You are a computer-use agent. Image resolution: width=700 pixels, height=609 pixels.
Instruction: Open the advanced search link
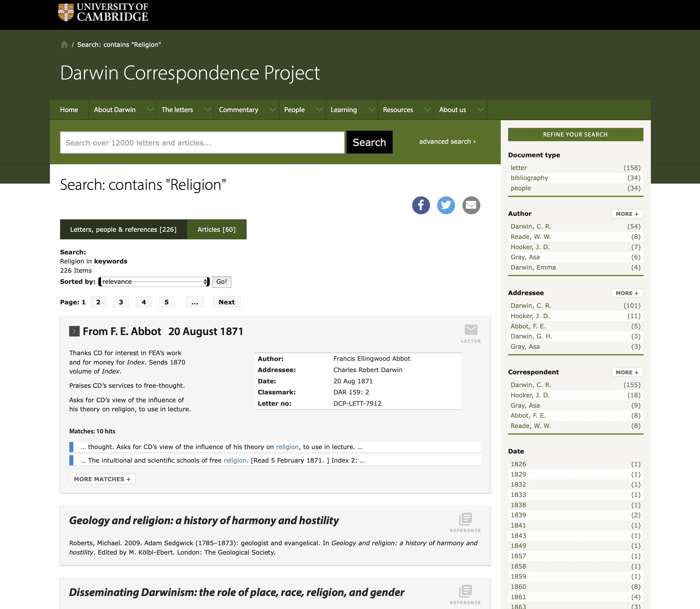tap(447, 141)
